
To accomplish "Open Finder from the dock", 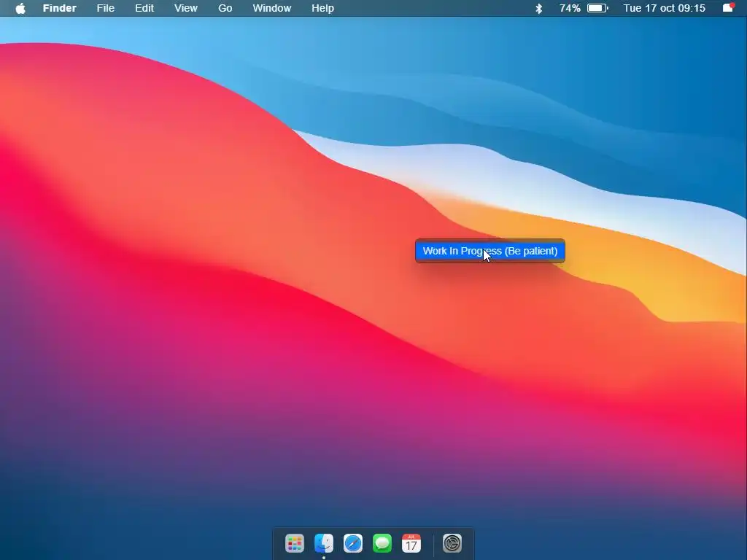I will (x=324, y=543).
